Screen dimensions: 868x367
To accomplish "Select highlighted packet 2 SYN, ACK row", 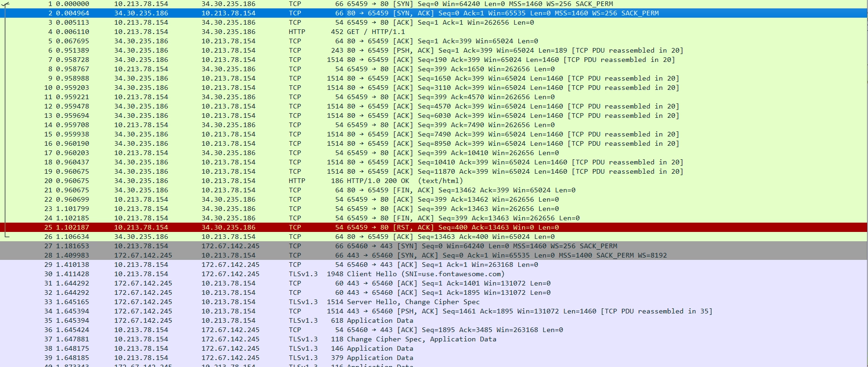I will pyautogui.click(x=434, y=13).
